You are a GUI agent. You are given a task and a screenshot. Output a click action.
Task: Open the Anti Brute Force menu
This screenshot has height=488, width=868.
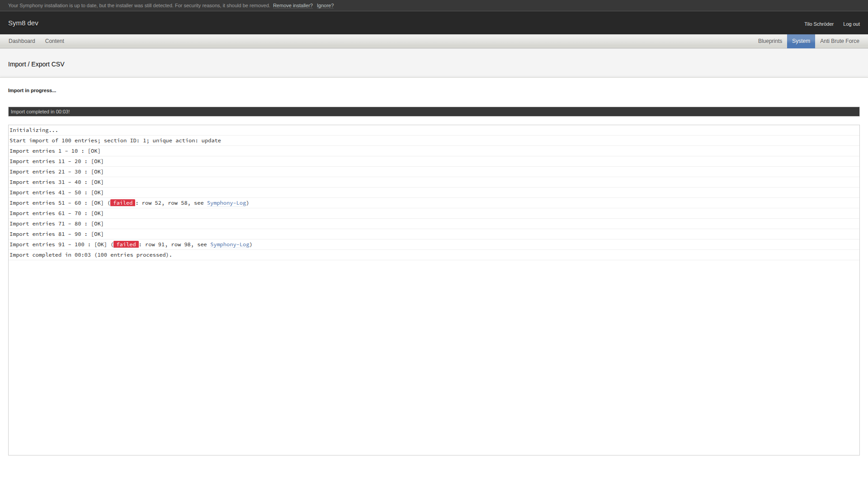(x=840, y=41)
